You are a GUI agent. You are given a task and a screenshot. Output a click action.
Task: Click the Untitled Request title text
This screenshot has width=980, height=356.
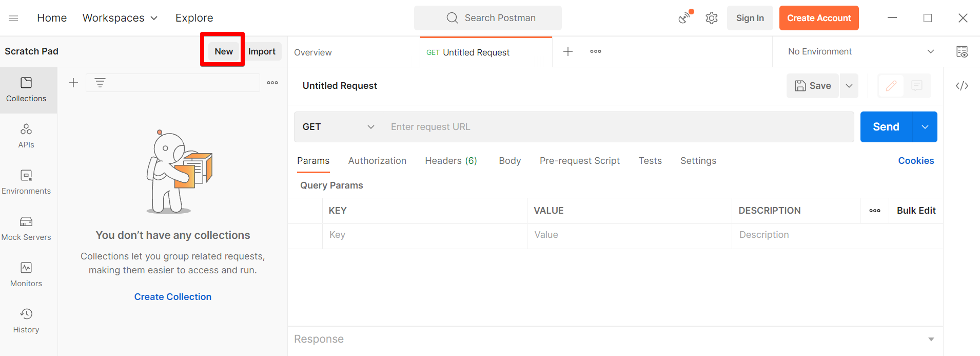(340, 86)
